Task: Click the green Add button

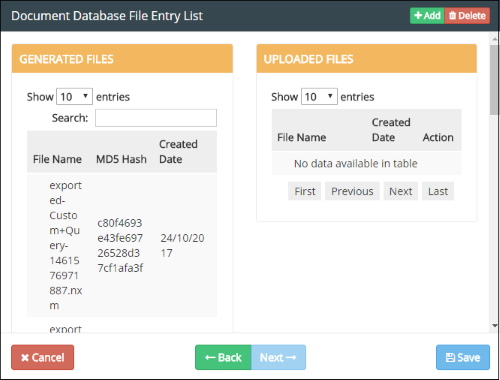Action: 427,16
